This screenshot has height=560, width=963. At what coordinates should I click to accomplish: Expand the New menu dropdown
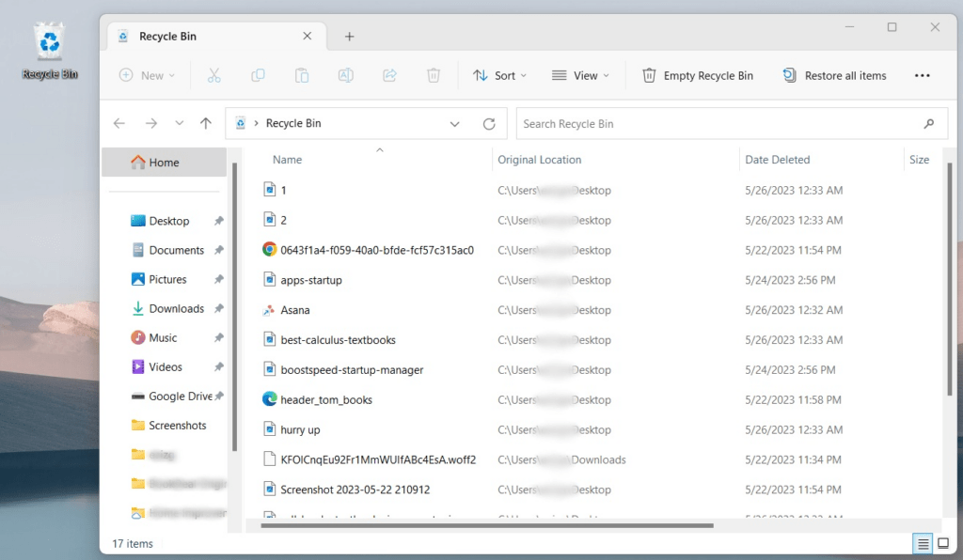click(x=147, y=75)
